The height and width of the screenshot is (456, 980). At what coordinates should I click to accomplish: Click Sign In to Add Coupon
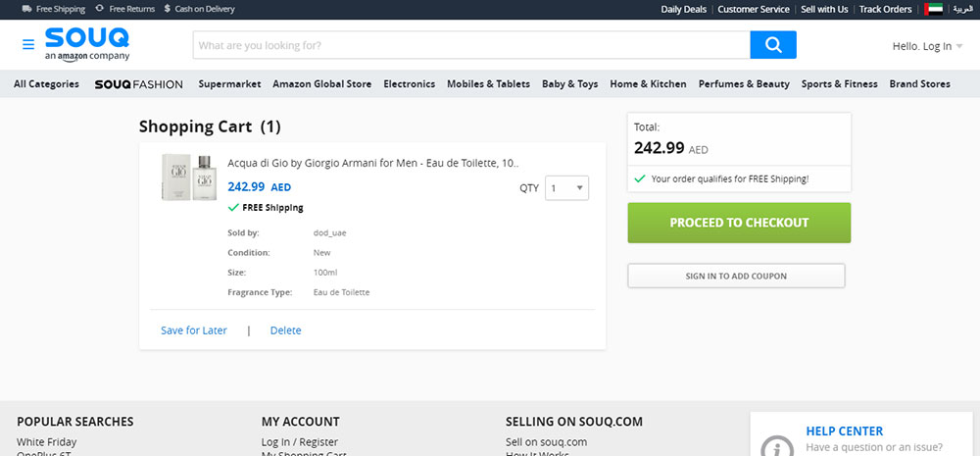pos(736,276)
